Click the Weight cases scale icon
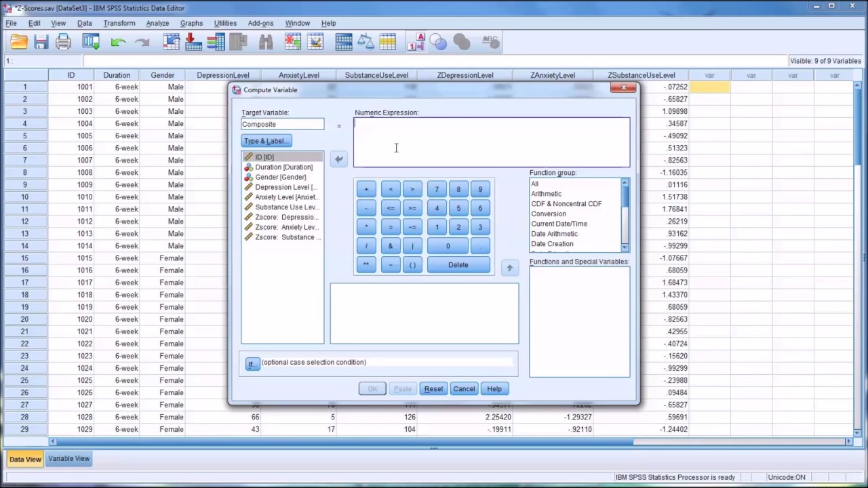Screen dimensions: 868x488 click(x=366, y=42)
